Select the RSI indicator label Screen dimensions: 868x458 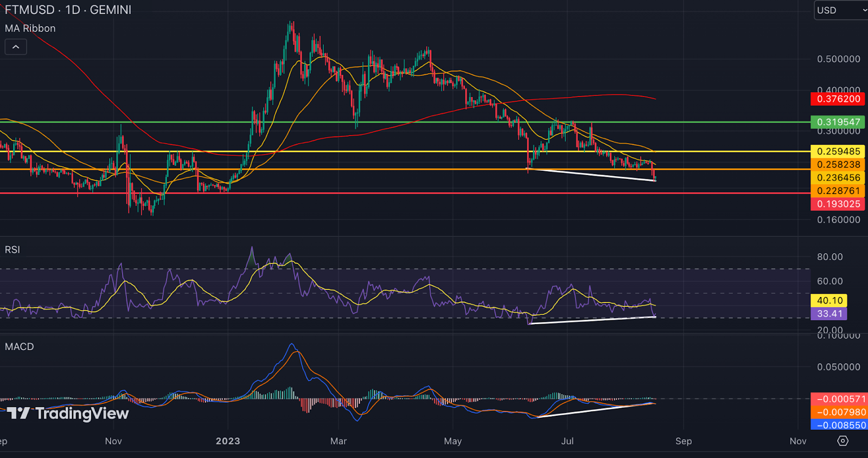12,249
